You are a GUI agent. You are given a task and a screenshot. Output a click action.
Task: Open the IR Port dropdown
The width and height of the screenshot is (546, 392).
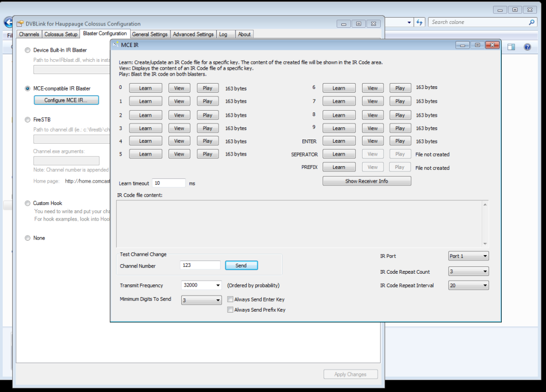(x=468, y=256)
